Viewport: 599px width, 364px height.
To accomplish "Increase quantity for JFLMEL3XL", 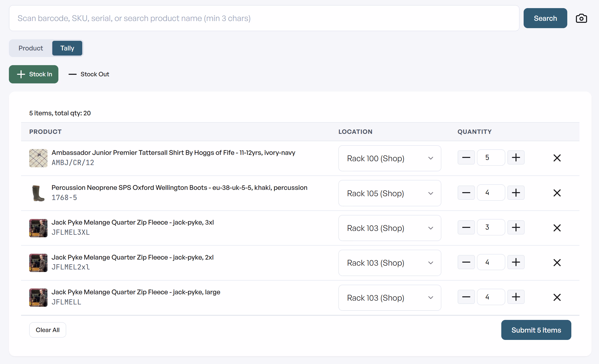I will point(516,227).
